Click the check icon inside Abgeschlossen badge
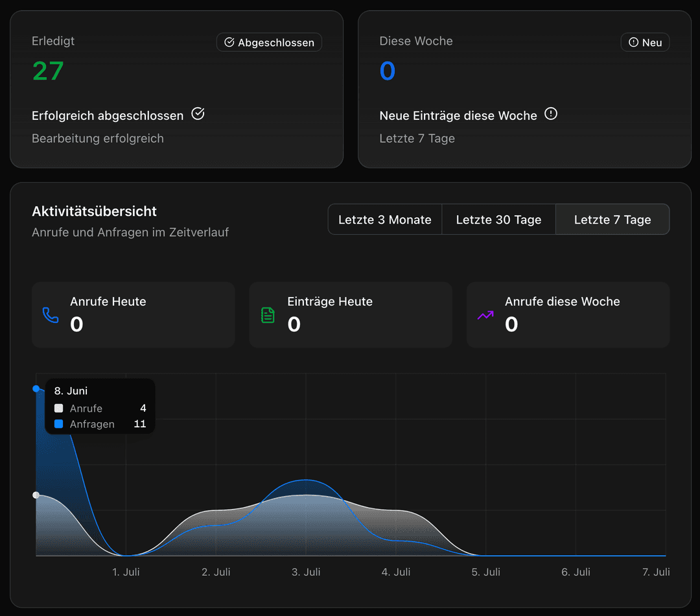This screenshot has width=700, height=616. 229,43
